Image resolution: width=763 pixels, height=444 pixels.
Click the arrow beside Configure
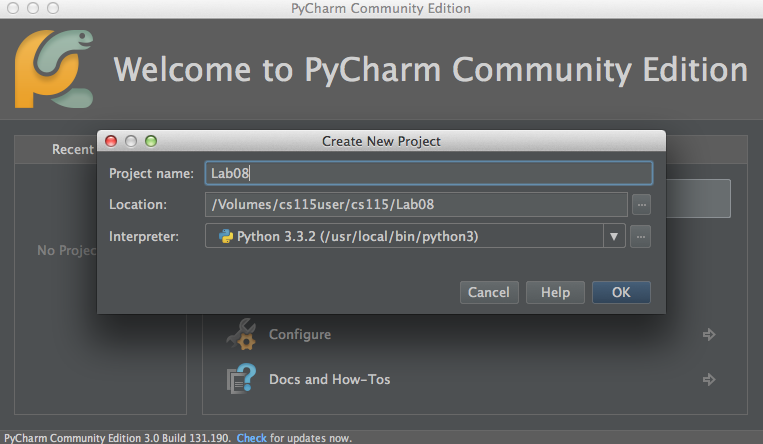[709, 335]
